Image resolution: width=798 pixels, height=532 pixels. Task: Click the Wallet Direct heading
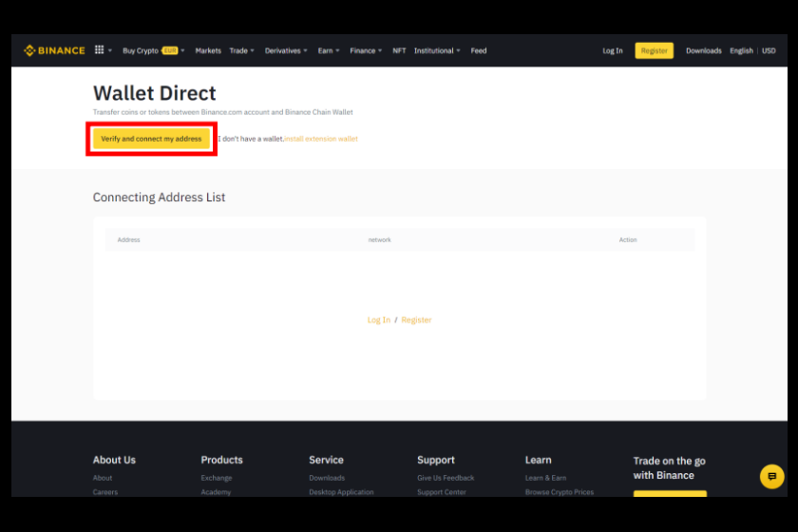pos(154,93)
